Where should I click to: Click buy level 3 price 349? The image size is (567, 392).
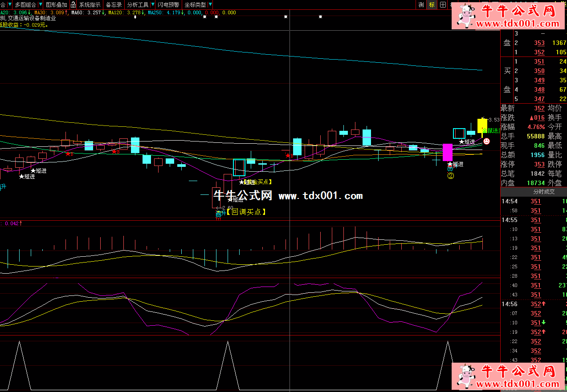pyautogui.click(x=539, y=81)
